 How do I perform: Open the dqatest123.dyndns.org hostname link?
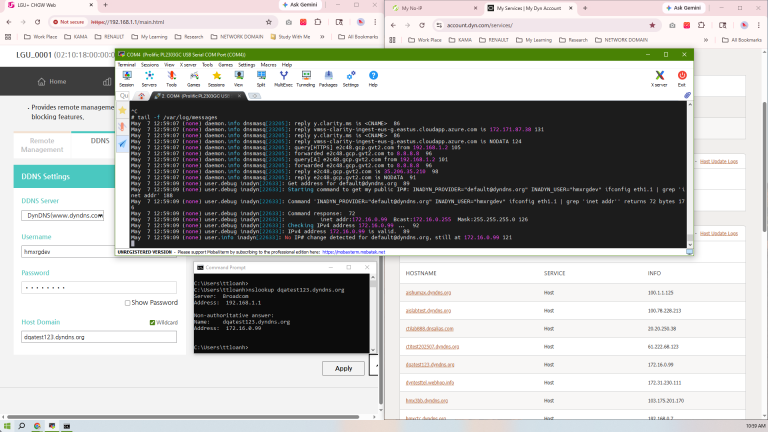[430, 364]
